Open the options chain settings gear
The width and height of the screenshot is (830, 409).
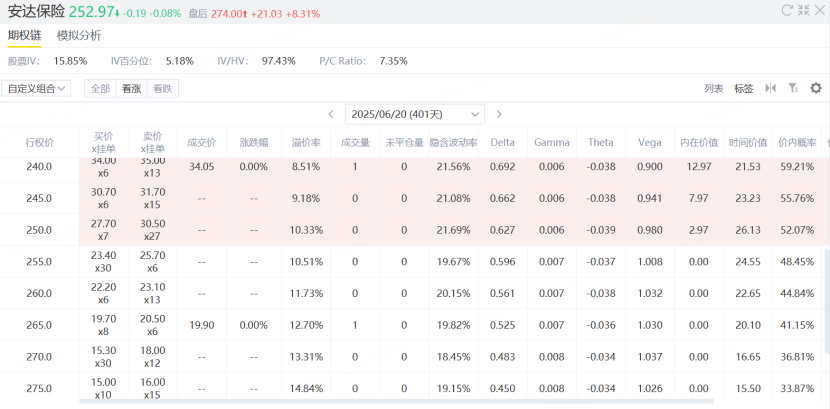(816, 88)
